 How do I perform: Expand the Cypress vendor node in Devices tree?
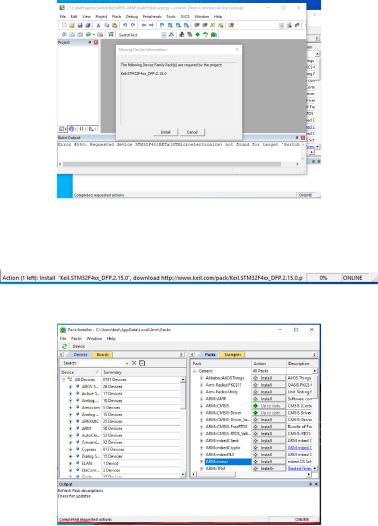[70, 450]
